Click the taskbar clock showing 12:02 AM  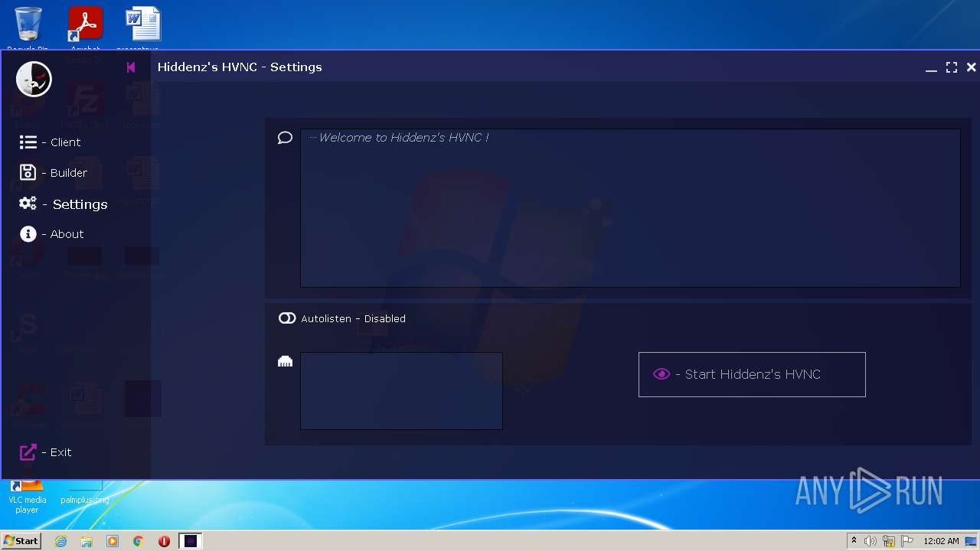coord(941,541)
